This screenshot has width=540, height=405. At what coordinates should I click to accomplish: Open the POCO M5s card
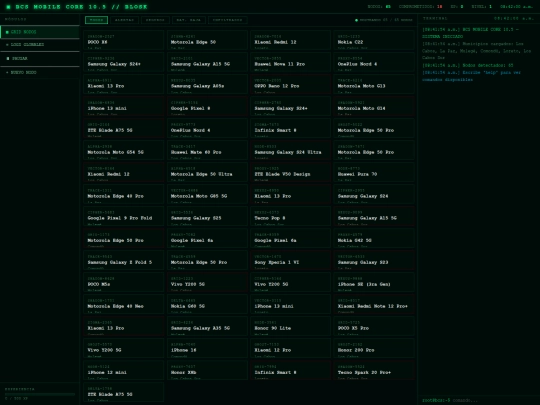click(124, 282)
